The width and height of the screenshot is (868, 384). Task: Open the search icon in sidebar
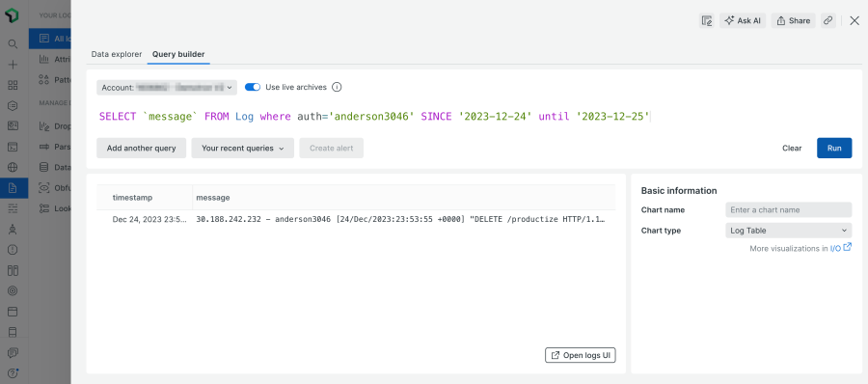(x=13, y=43)
